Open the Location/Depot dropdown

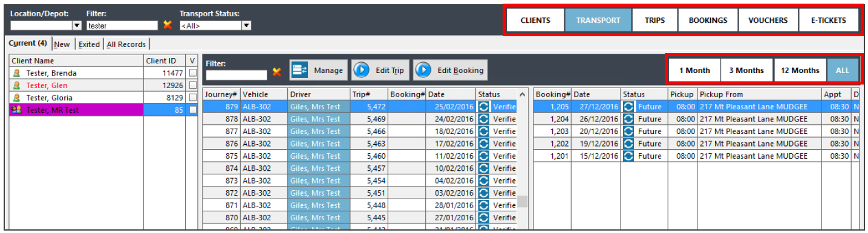(x=77, y=25)
